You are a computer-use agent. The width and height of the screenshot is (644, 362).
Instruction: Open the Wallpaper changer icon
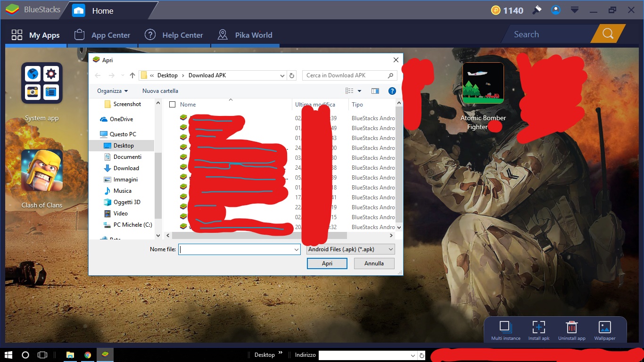604,328
